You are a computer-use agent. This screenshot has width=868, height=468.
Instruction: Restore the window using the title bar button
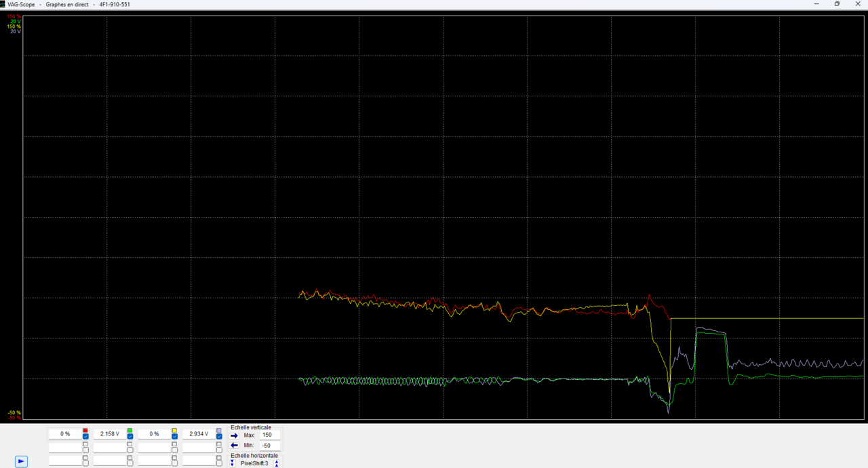pyautogui.click(x=837, y=4)
